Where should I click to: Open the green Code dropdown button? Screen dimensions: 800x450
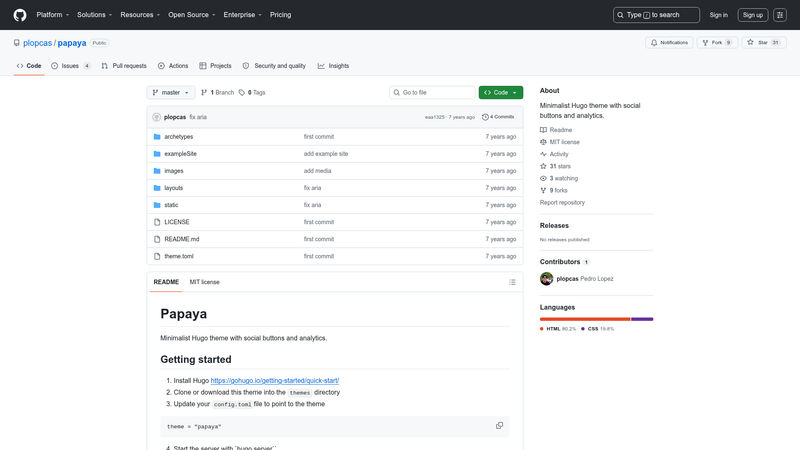click(501, 92)
